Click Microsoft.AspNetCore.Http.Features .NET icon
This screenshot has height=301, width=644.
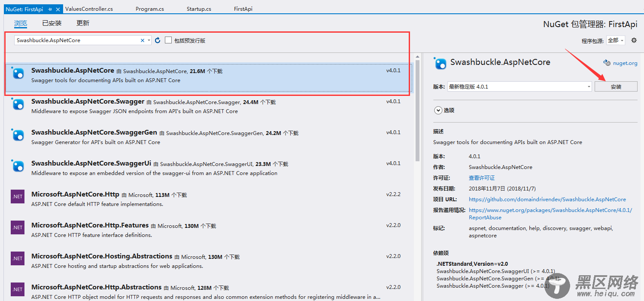pyautogui.click(x=18, y=227)
